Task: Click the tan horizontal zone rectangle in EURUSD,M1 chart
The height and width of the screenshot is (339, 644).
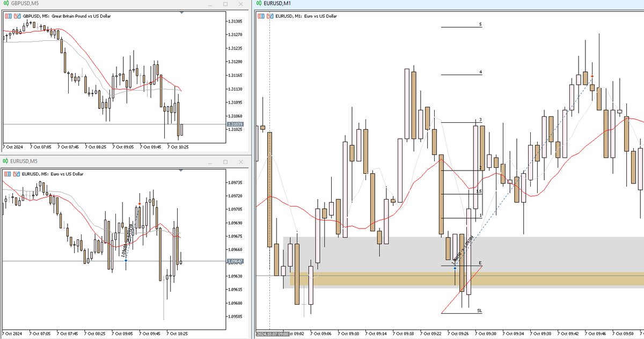Action: pyautogui.click(x=467, y=278)
